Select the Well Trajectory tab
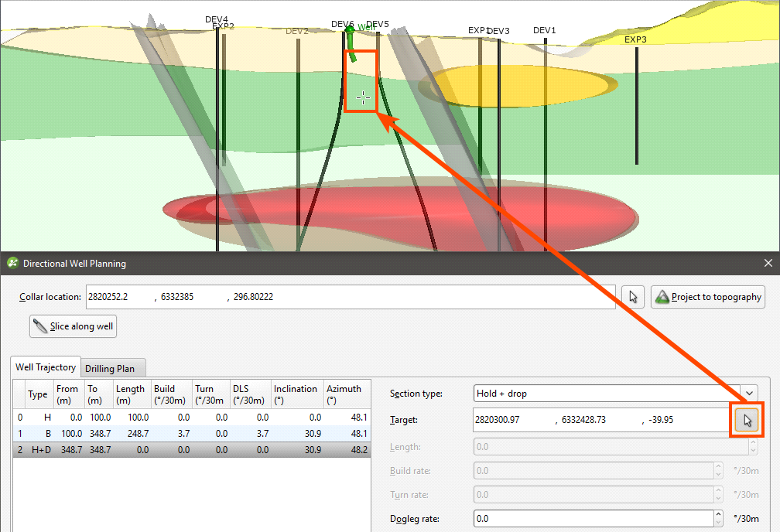780x532 pixels. 46,368
